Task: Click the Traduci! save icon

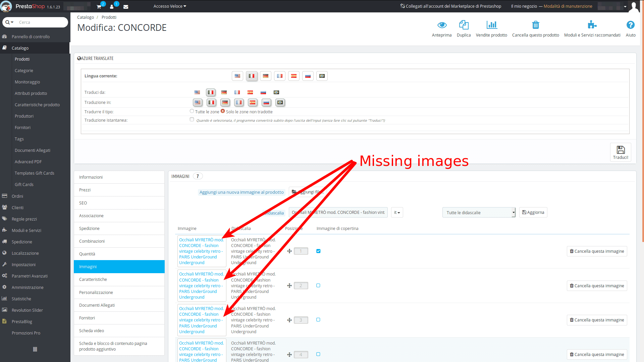Action: point(620,152)
